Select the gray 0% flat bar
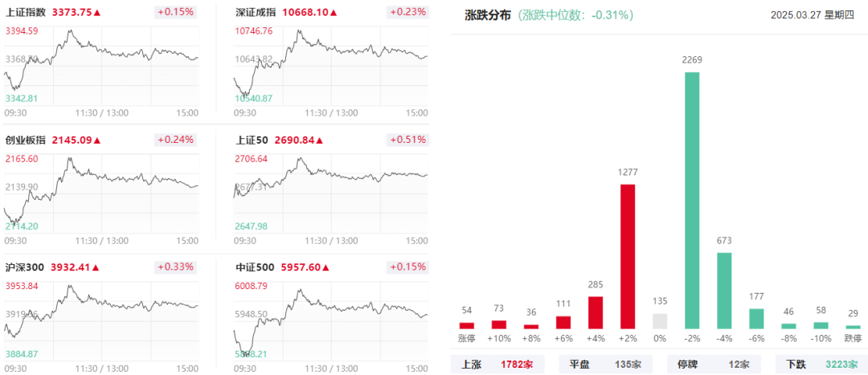 click(x=660, y=321)
